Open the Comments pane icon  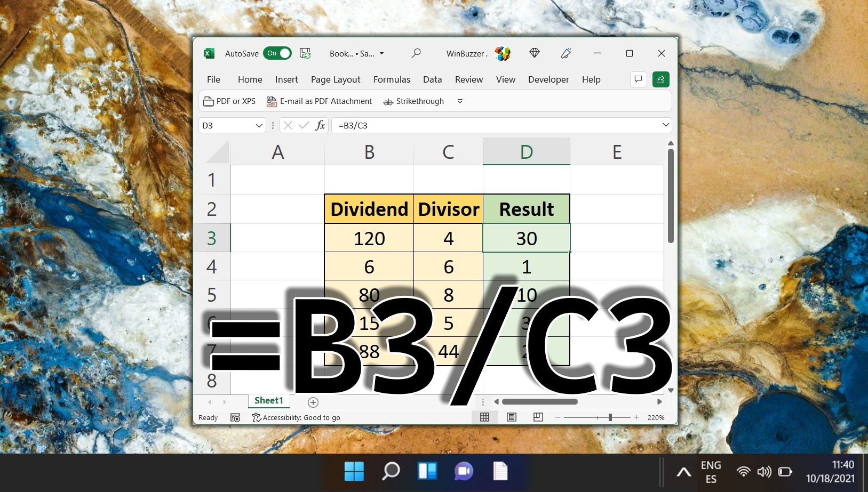pyautogui.click(x=638, y=79)
